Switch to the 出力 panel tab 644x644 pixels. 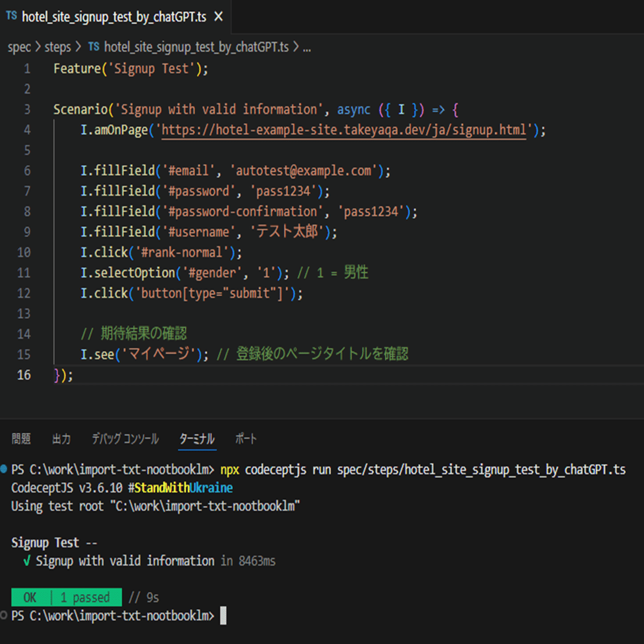pos(61,439)
